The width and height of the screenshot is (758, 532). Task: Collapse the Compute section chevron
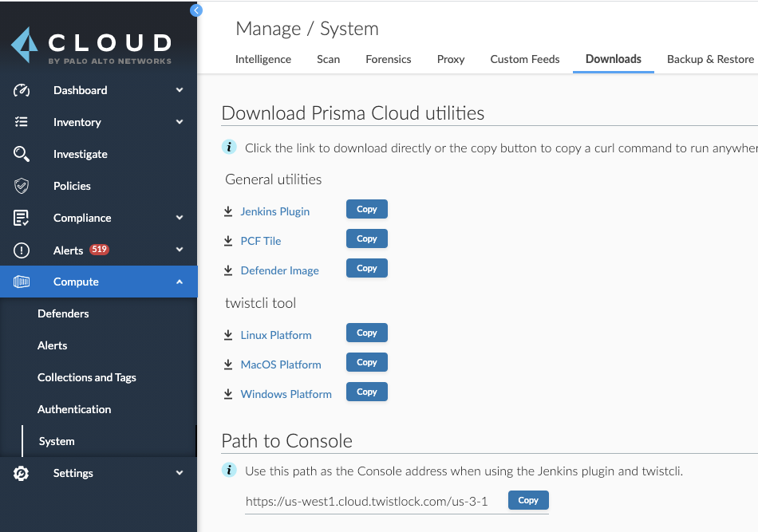[x=180, y=282]
